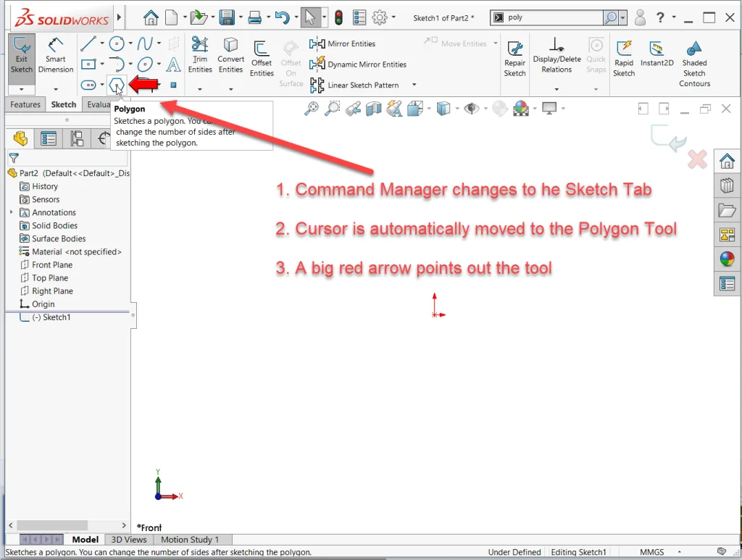Select Offset Entities tool
Image resolution: width=742 pixels, height=560 pixels.
point(262,57)
